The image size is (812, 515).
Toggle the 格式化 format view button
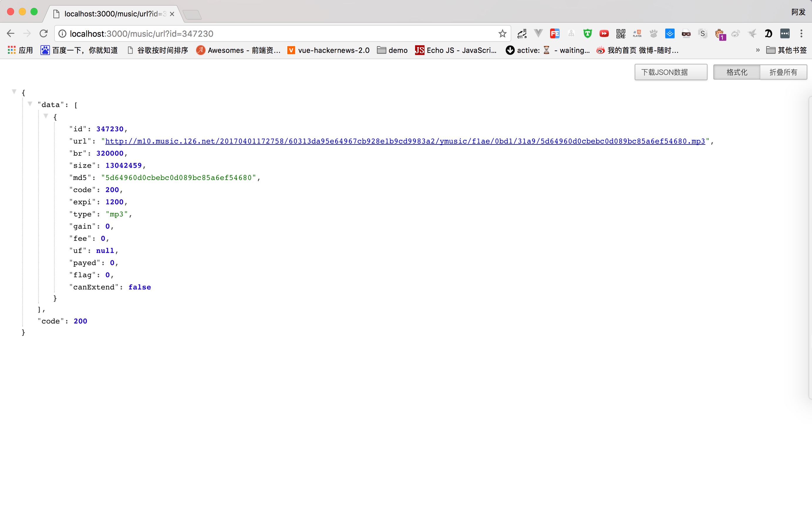point(737,72)
